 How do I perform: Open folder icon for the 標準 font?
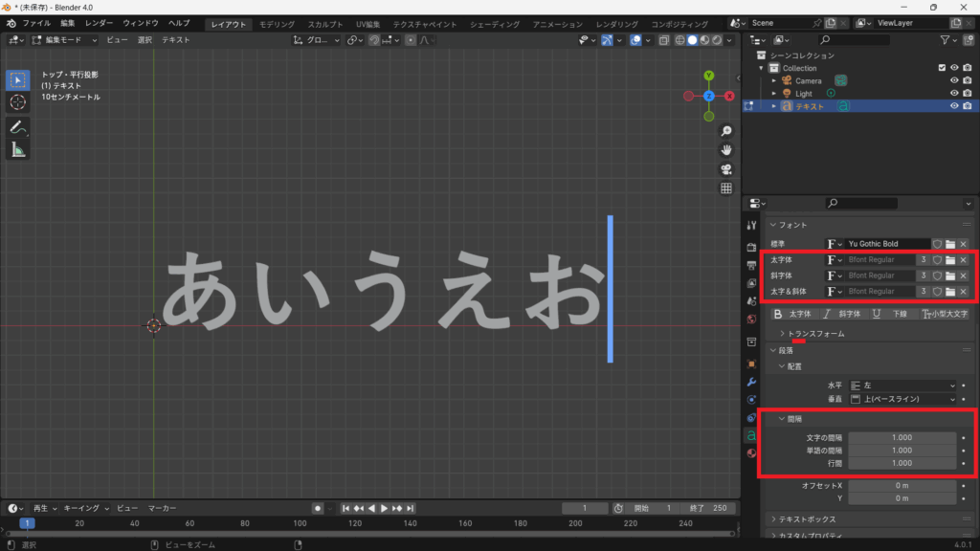pos(950,244)
